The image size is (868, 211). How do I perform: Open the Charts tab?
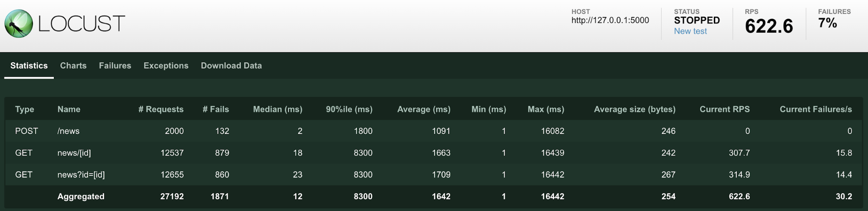click(x=73, y=66)
